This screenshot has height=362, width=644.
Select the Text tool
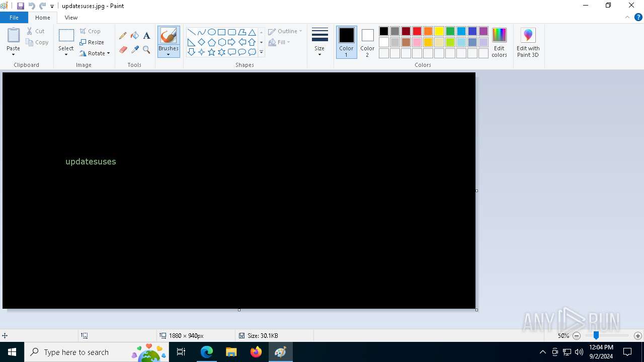point(146,36)
